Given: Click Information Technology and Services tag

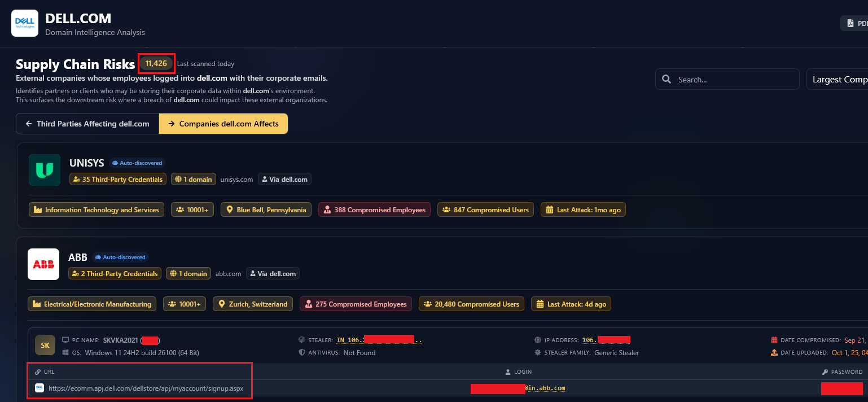Looking at the screenshot, I should (x=97, y=210).
